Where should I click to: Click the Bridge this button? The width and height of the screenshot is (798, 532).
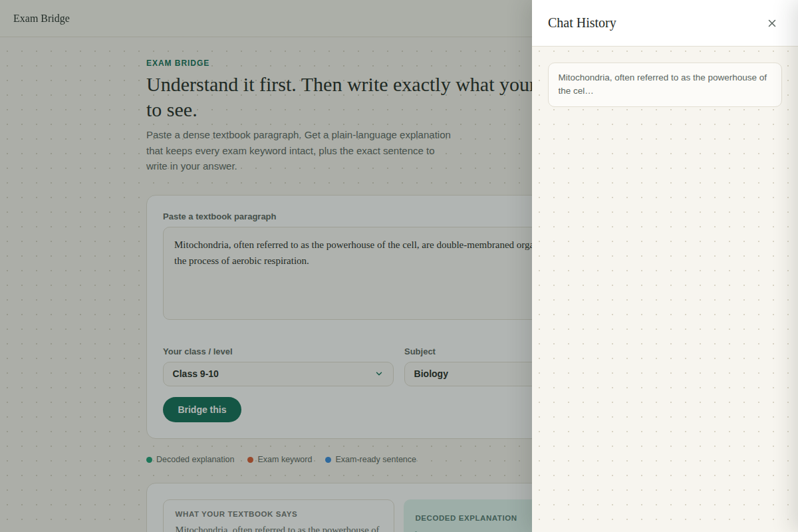(x=202, y=410)
